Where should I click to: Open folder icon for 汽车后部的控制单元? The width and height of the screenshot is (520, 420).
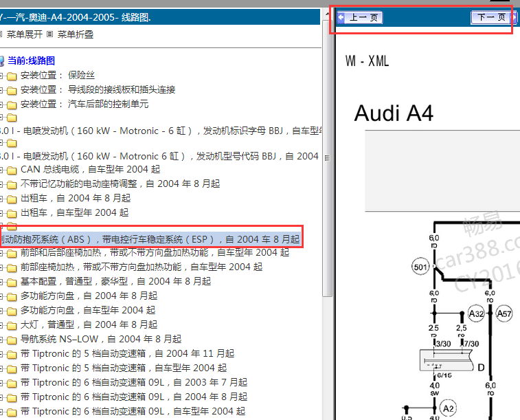12,105
